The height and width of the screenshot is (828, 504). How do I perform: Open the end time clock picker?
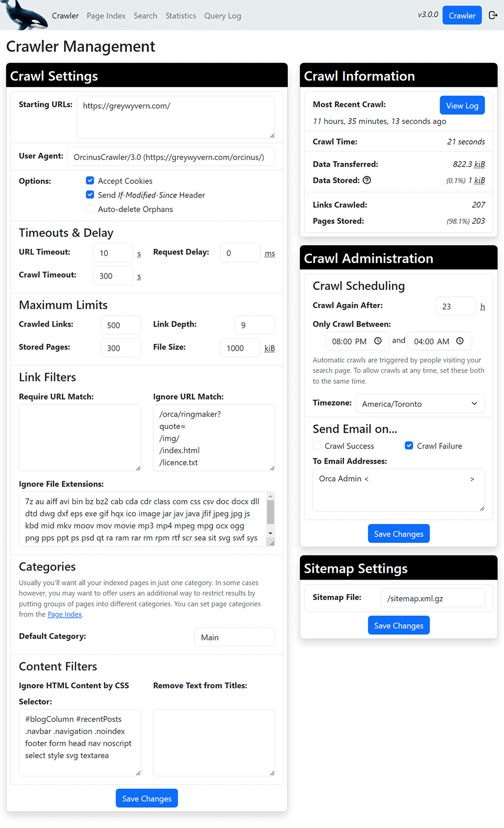click(x=460, y=341)
